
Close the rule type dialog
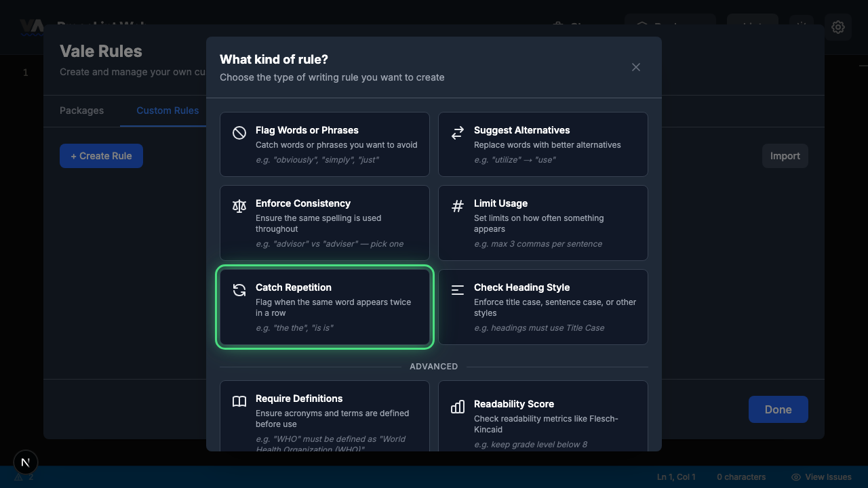(x=636, y=67)
